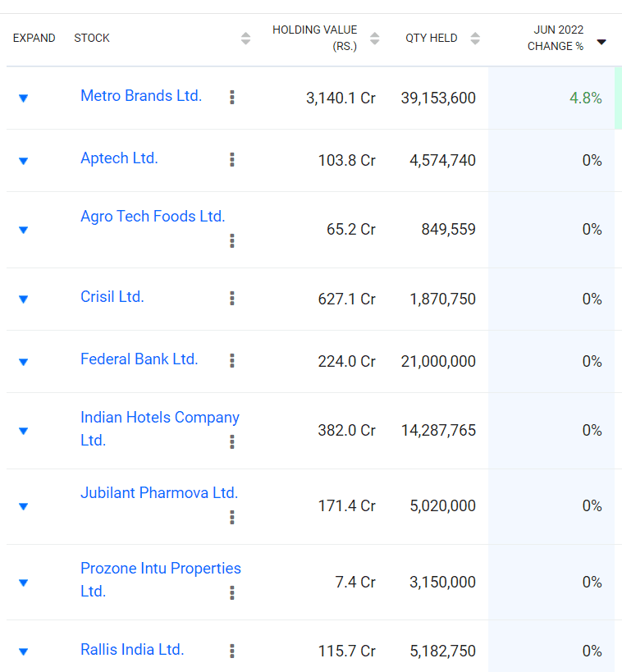622x672 pixels.
Task: Open the three-dot menu for Federal Bank Ltd.
Action: click(x=232, y=361)
